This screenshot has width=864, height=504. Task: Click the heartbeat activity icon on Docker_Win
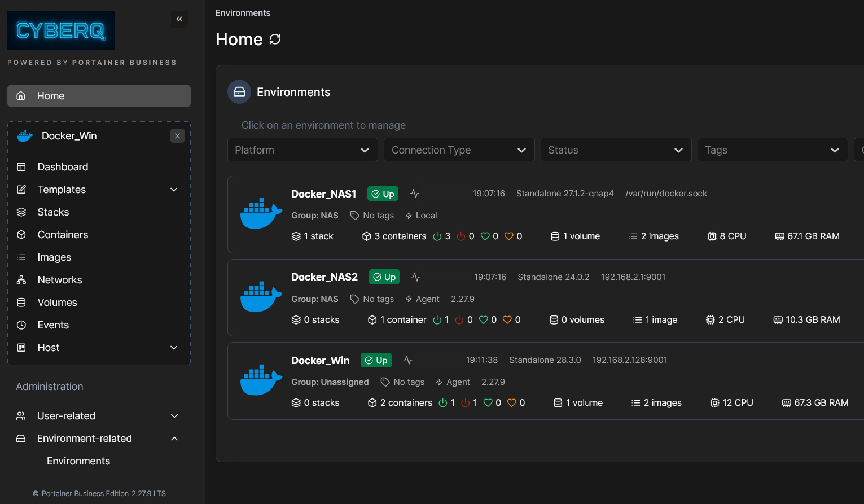(x=408, y=360)
